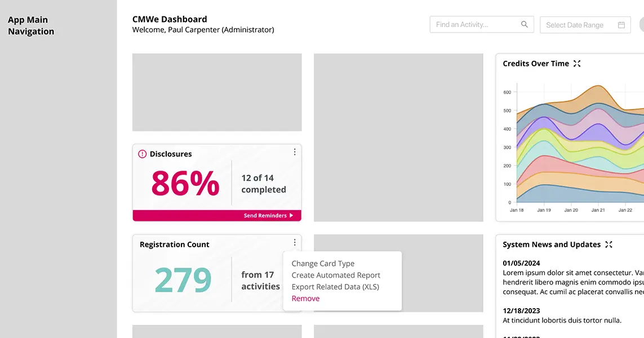Open the Disclosures card three-dot menu

(294, 152)
